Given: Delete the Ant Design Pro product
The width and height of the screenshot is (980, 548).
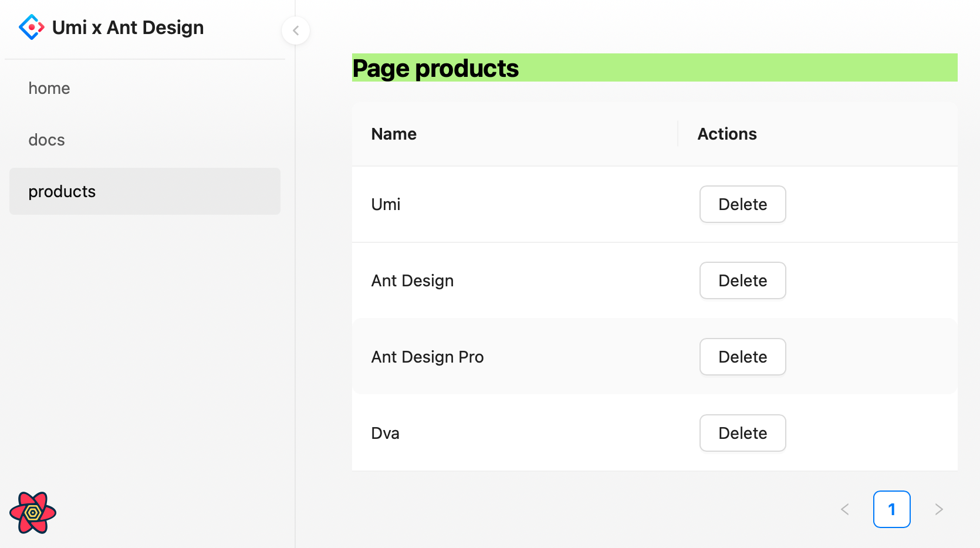Looking at the screenshot, I should coord(742,357).
